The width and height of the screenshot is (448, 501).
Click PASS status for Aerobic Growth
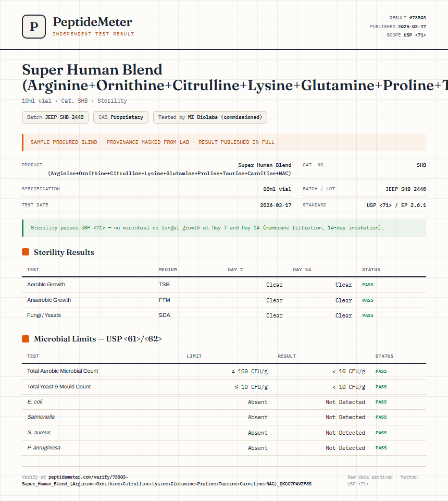pyautogui.click(x=368, y=285)
